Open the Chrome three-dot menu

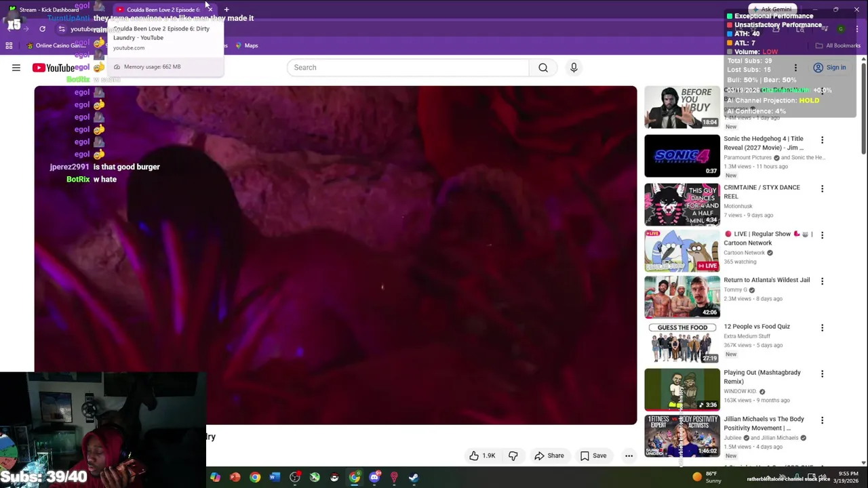click(x=857, y=28)
